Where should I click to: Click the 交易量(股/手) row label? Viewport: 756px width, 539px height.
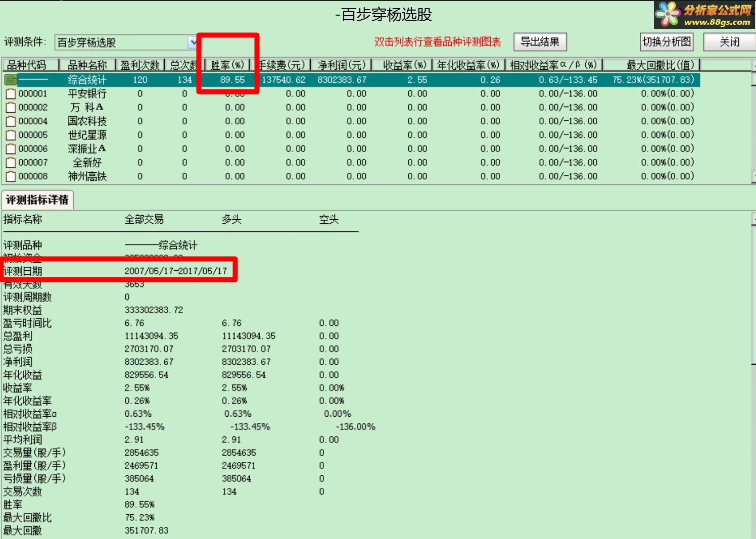pos(34,453)
